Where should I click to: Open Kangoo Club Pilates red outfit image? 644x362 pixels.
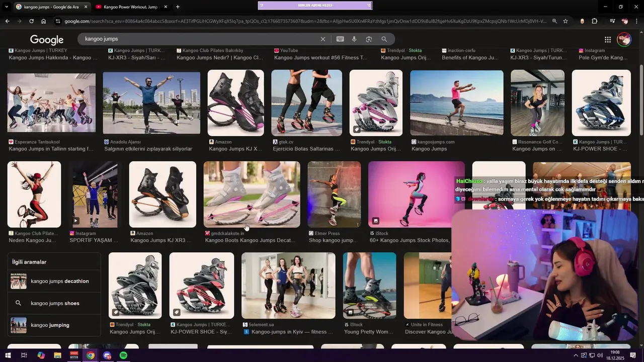coord(34,194)
